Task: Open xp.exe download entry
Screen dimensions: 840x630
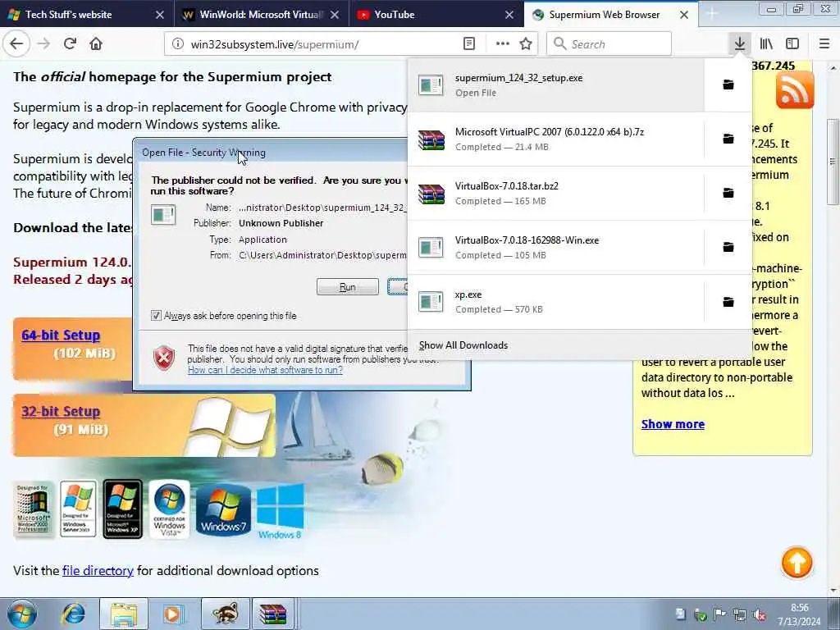Action: [x=556, y=302]
